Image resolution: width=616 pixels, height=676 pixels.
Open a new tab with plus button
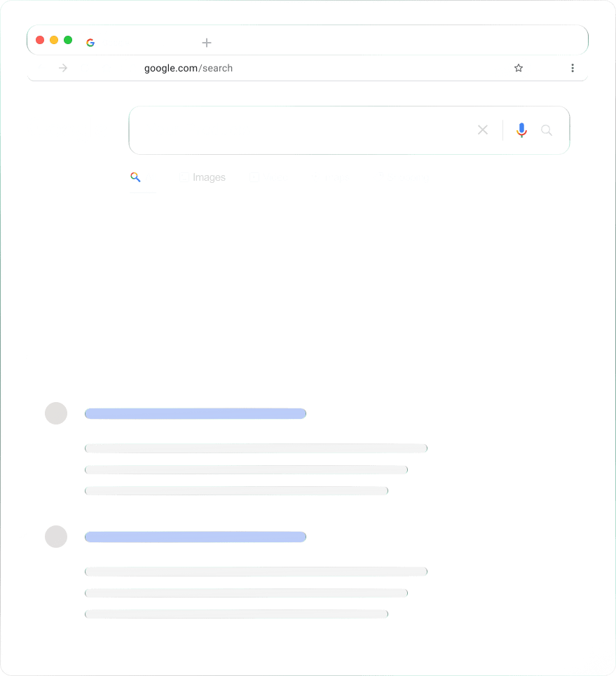[x=207, y=43]
